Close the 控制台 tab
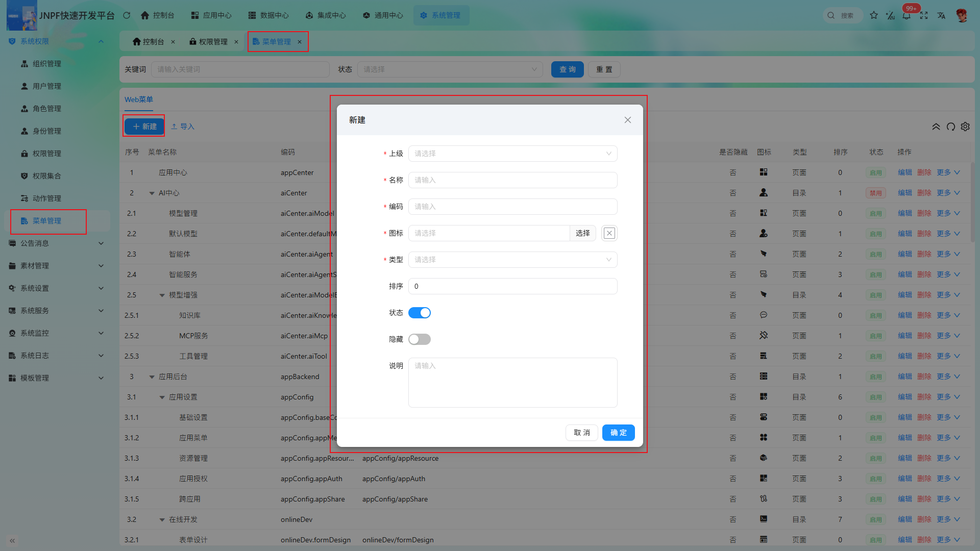The height and width of the screenshot is (551, 980). (x=173, y=42)
